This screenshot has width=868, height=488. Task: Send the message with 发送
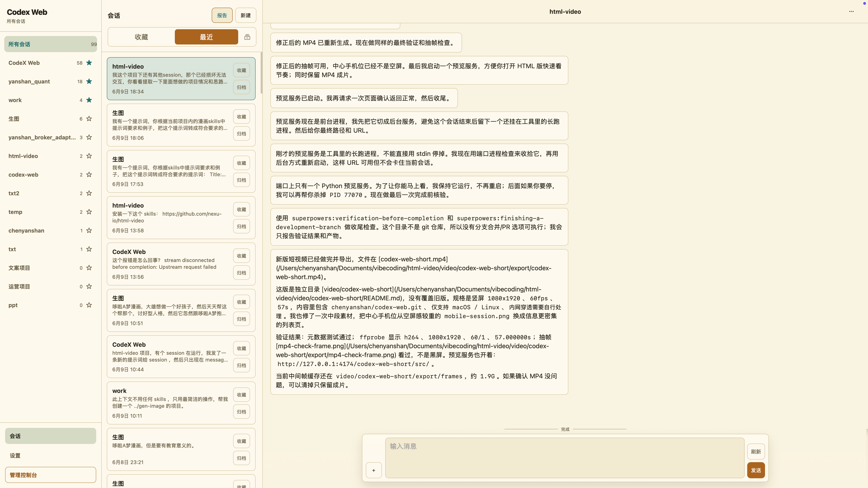(x=756, y=470)
